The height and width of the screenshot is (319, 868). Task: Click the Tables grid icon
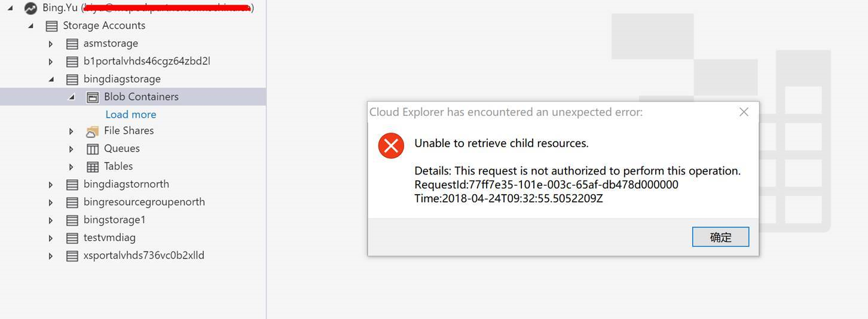[x=93, y=167]
